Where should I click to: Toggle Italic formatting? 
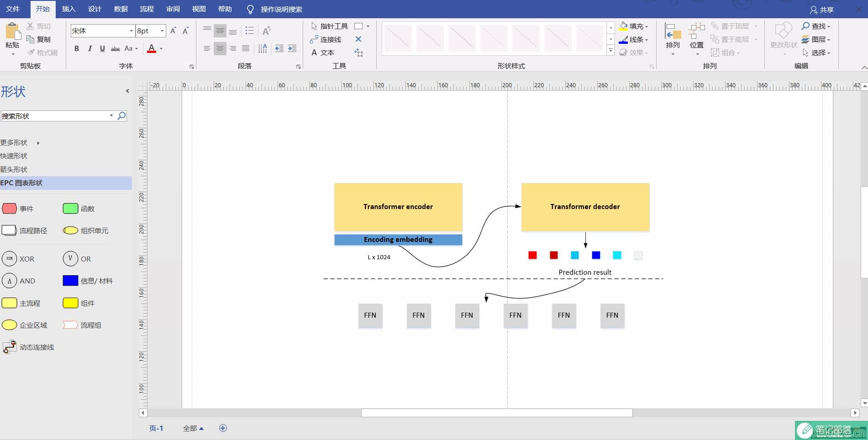tap(89, 48)
